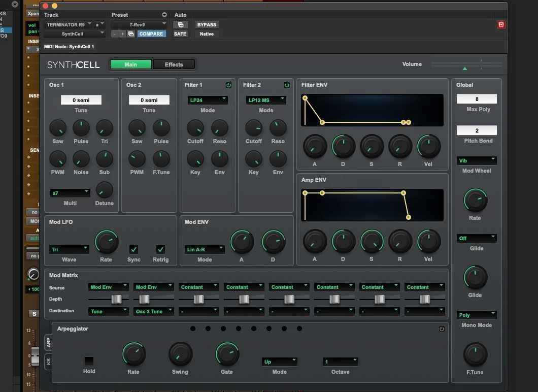Toggle the Filter 2 power icon
538x392 pixels.
coord(287,85)
